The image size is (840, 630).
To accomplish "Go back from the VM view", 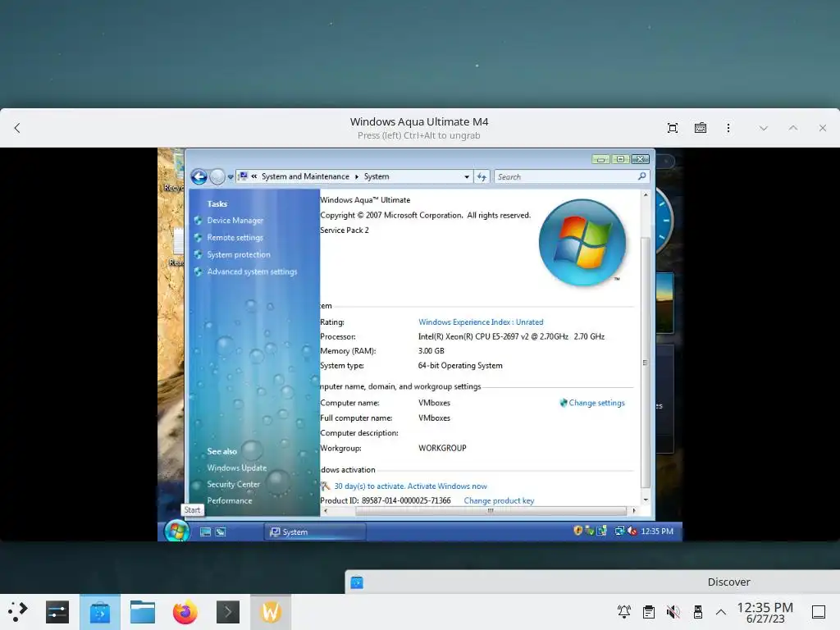I will (17, 128).
